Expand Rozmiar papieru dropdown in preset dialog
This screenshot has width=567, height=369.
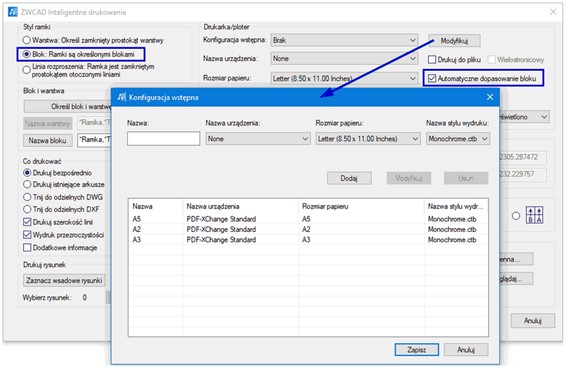pyautogui.click(x=368, y=139)
